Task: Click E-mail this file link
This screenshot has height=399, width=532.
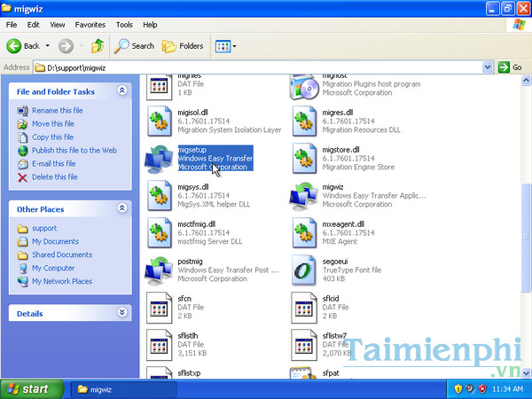Action: pyautogui.click(x=53, y=163)
